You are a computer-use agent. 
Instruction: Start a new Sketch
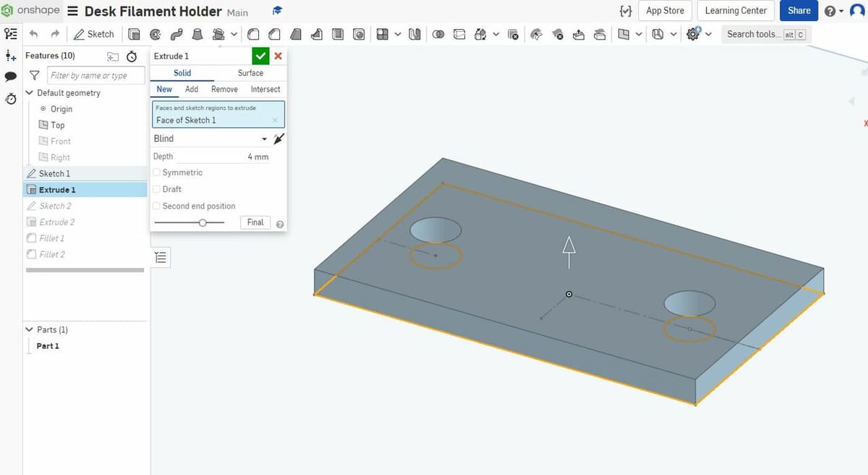click(x=94, y=34)
